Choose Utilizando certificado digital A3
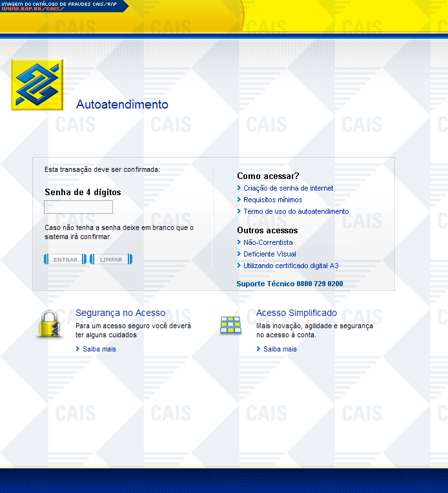Image resolution: width=448 pixels, height=493 pixels. 290,266
